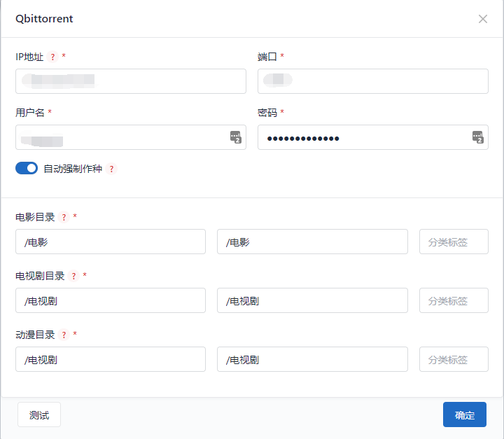Viewport: 504px width, 439px height.
Task: Click the 电影目录 label
Action: [36, 218]
